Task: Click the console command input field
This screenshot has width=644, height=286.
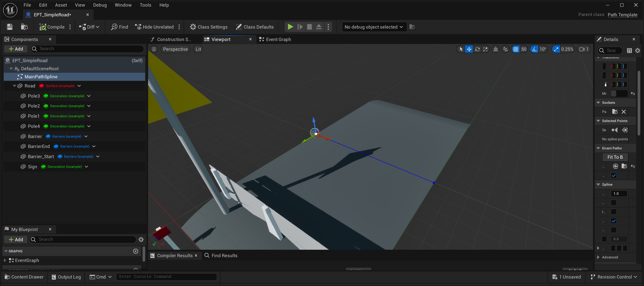Action: [166, 276]
